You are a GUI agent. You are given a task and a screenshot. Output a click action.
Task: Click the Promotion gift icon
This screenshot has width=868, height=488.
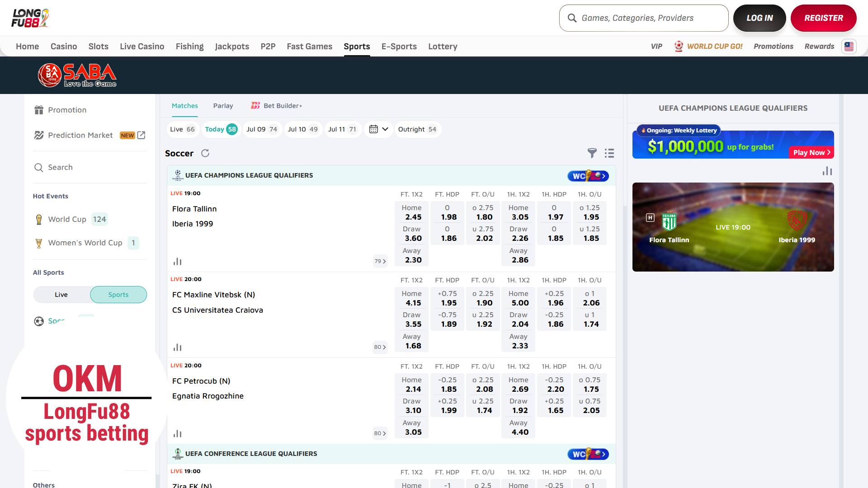39,110
